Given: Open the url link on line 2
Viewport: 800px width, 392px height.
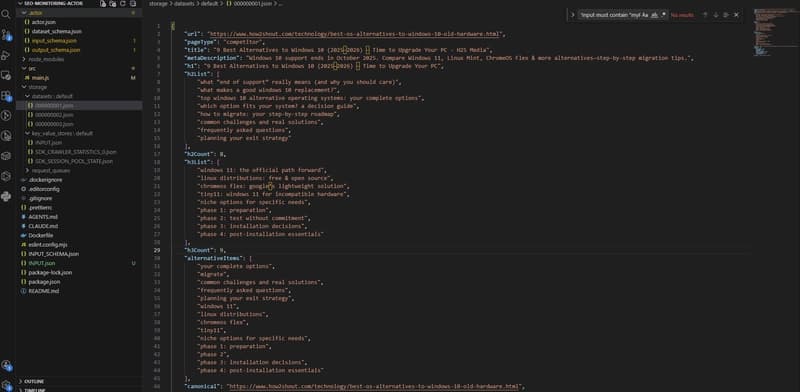Looking at the screenshot, I should click(355, 34).
